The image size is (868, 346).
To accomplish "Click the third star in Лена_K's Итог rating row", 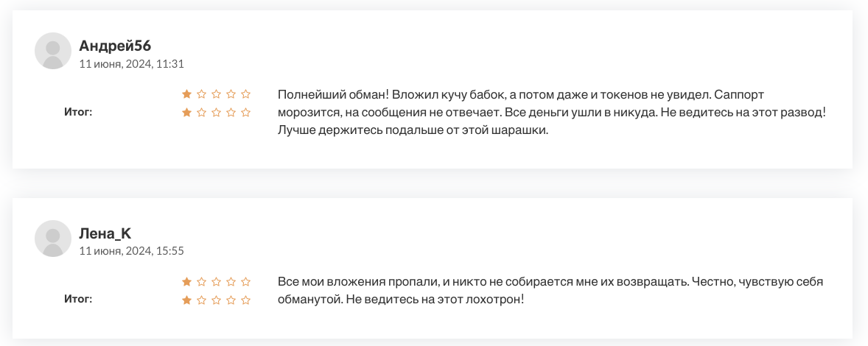I will coord(216,300).
